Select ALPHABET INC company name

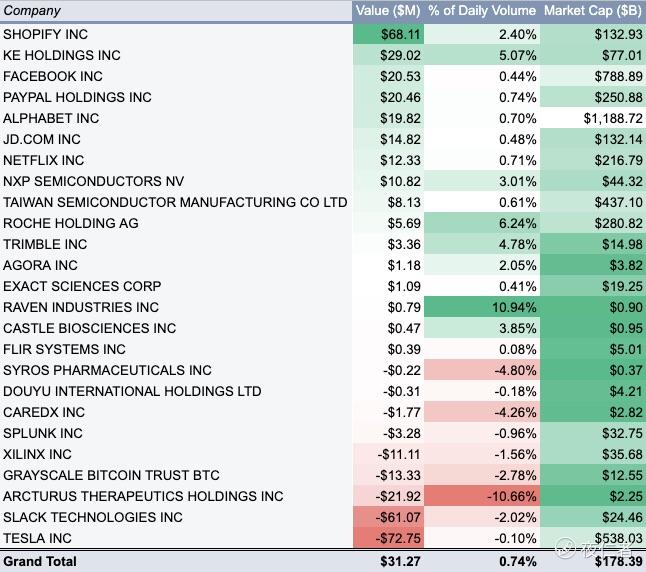pos(51,118)
